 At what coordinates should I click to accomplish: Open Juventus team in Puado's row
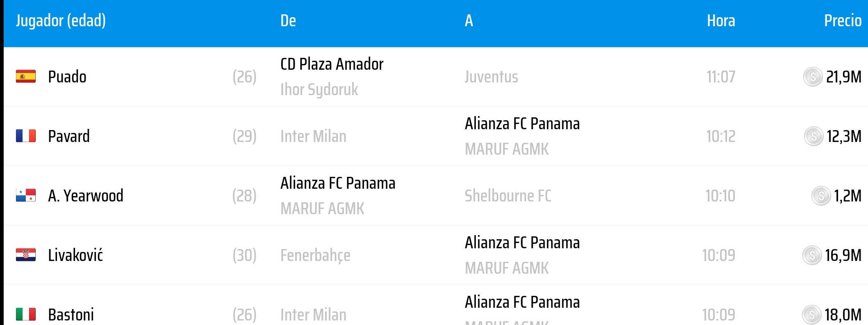pos(491,77)
